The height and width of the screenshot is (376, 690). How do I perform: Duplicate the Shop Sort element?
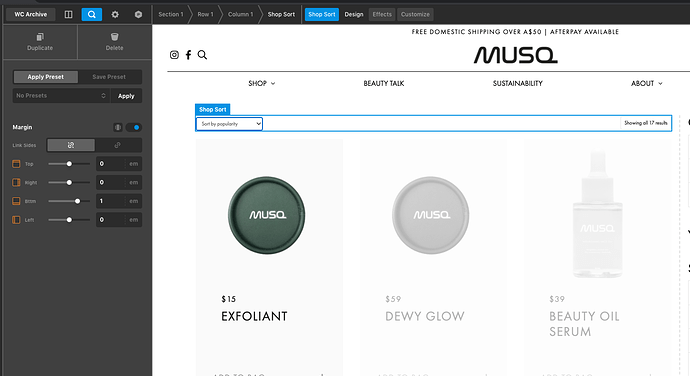click(40, 42)
